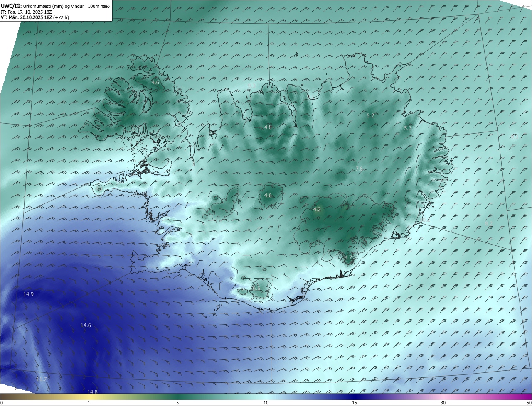Click the 4.6 value label in the Westfjords
The image size is (532, 406).
coord(155,82)
